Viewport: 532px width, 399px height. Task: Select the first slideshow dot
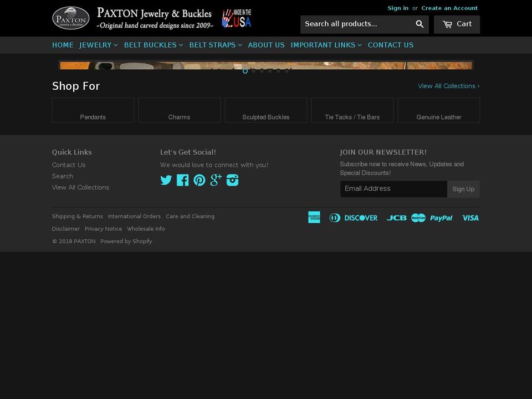pyautogui.click(x=245, y=71)
